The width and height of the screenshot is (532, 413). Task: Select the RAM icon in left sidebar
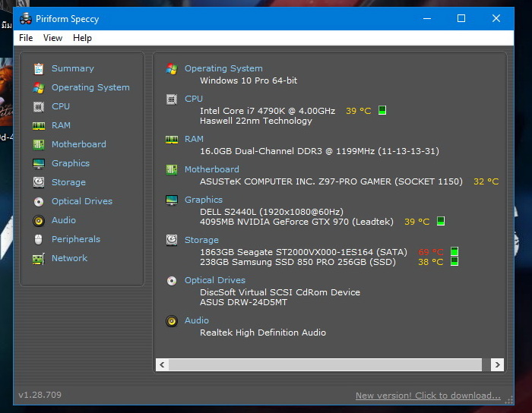point(38,125)
